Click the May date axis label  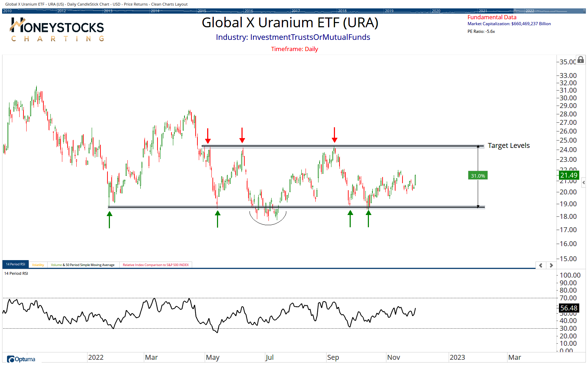click(213, 357)
